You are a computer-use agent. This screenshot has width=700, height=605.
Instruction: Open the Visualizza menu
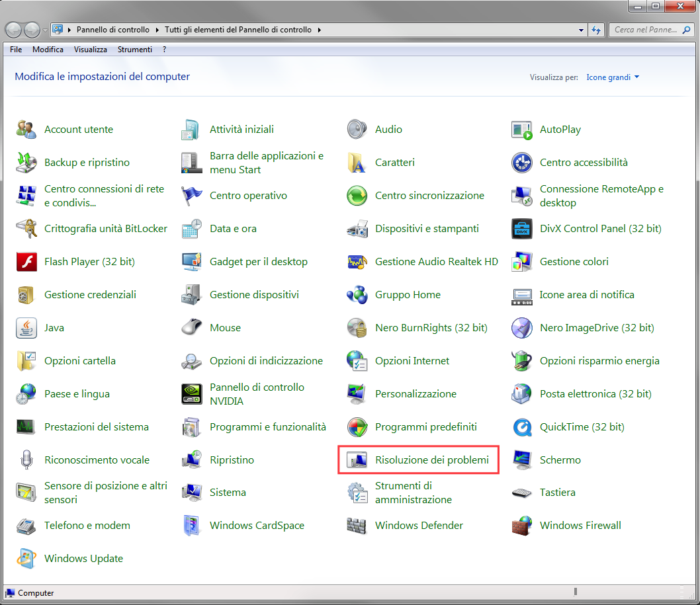[x=90, y=50]
